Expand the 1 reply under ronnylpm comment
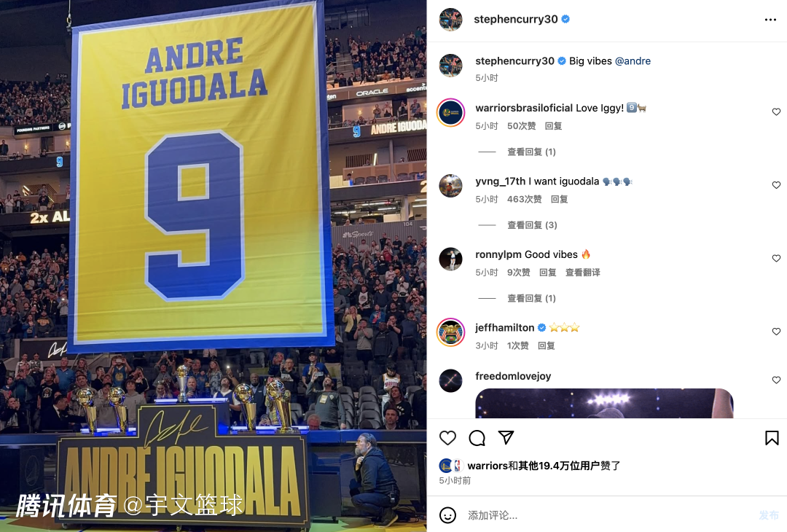The width and height of the screenshot is (787, 532). [x=531, y=298]
